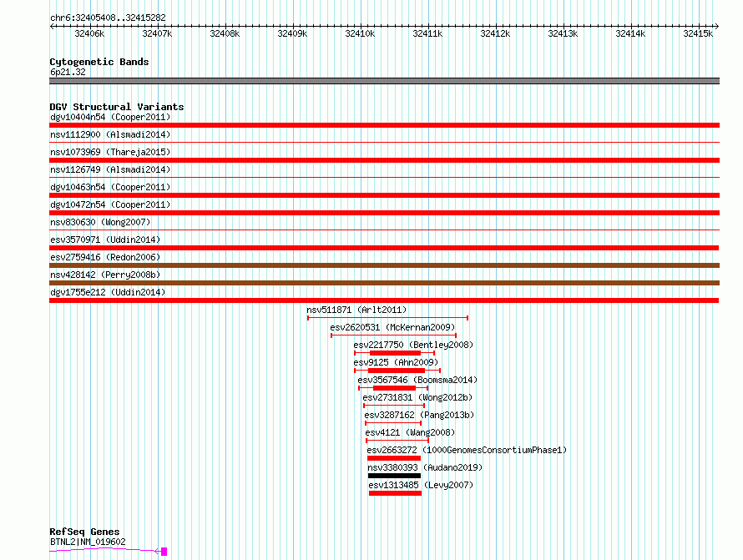The width and height of the screenshot is (743, 560).
Task: Select the thick red dgv10404n54 bar
Action: (384, 125)
